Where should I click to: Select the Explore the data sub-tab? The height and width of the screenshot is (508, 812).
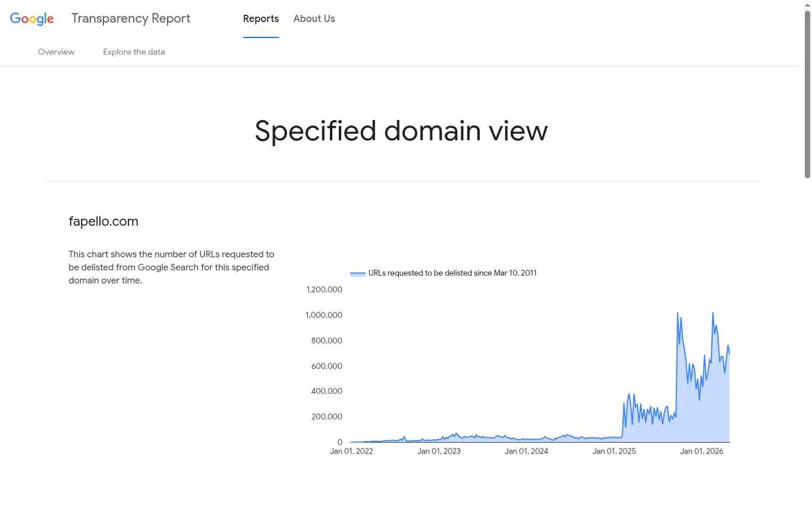click(x=134, y=52)
